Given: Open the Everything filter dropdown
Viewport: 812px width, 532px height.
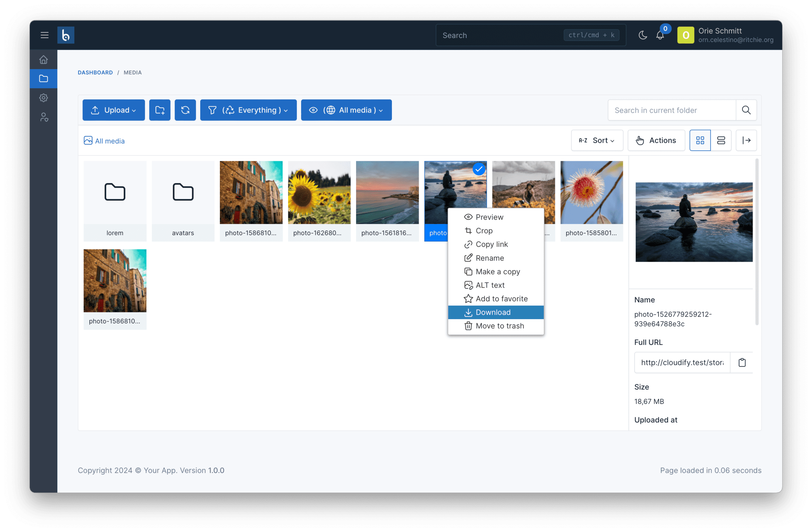Looking at the screenshot, I should coord(248,110).
